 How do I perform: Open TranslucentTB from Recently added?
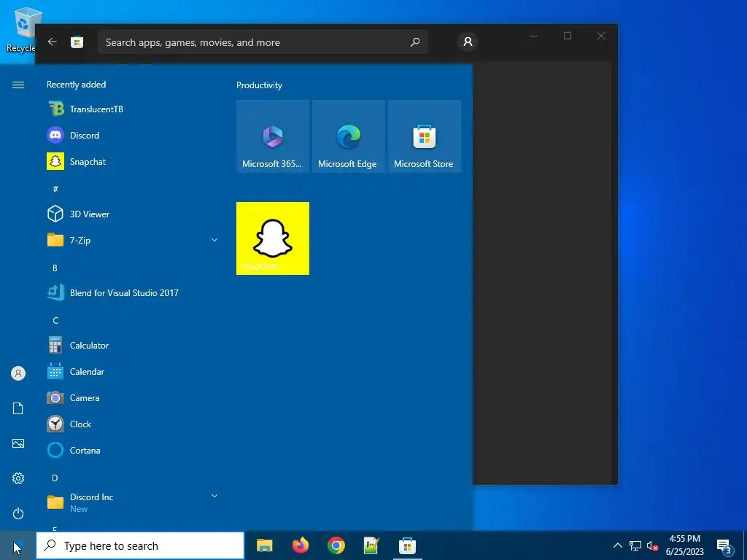click(133, 109)
